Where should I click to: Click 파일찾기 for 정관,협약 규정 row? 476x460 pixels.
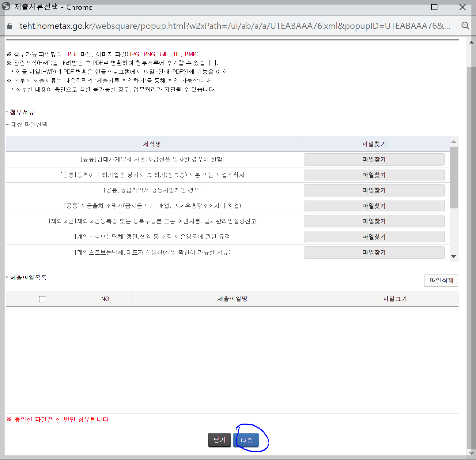[x=374, y=237]
